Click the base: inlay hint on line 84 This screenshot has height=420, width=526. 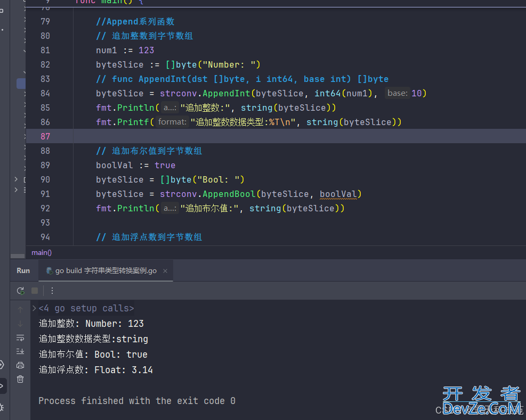point(398,93)
